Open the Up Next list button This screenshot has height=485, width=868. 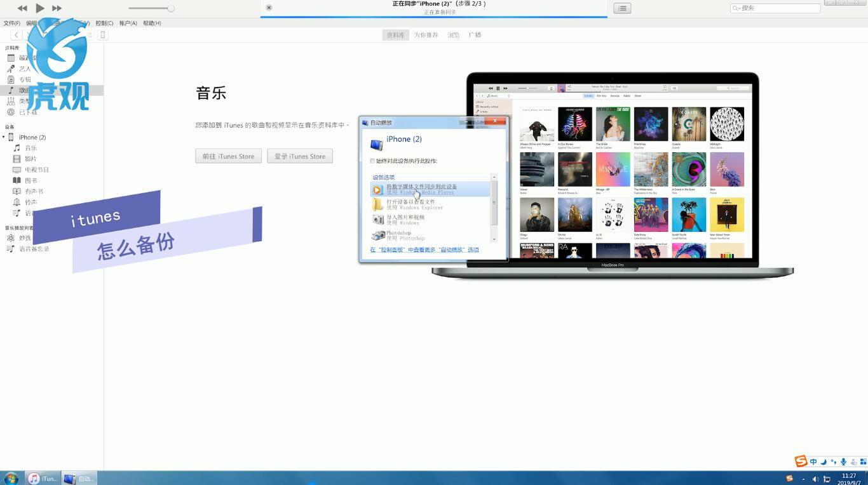622,8
